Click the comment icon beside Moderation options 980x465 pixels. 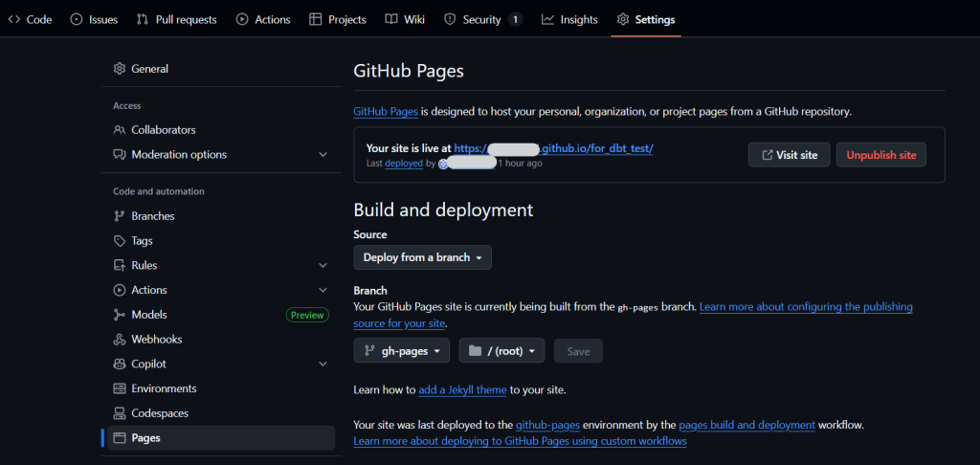tap(120, 154)
